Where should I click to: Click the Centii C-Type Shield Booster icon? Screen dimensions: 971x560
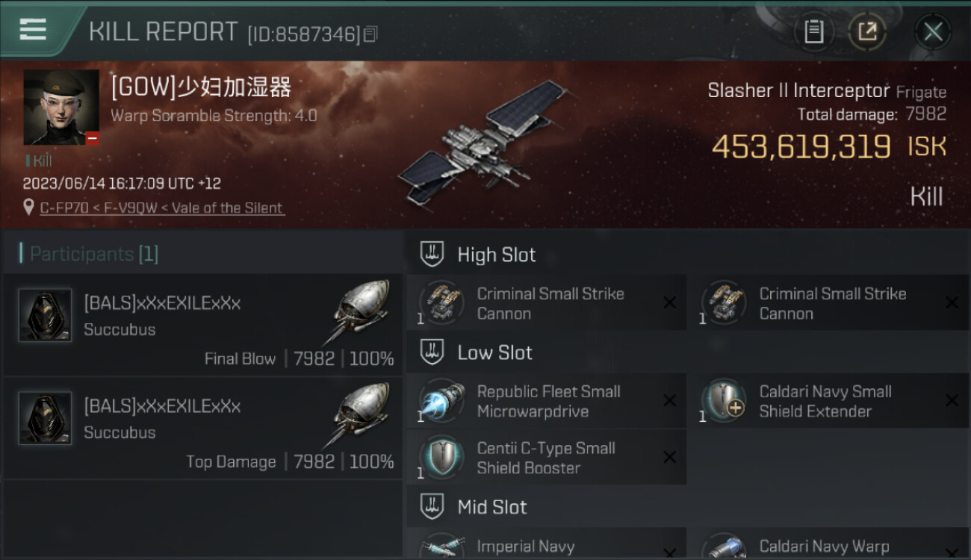click(441, 458)
